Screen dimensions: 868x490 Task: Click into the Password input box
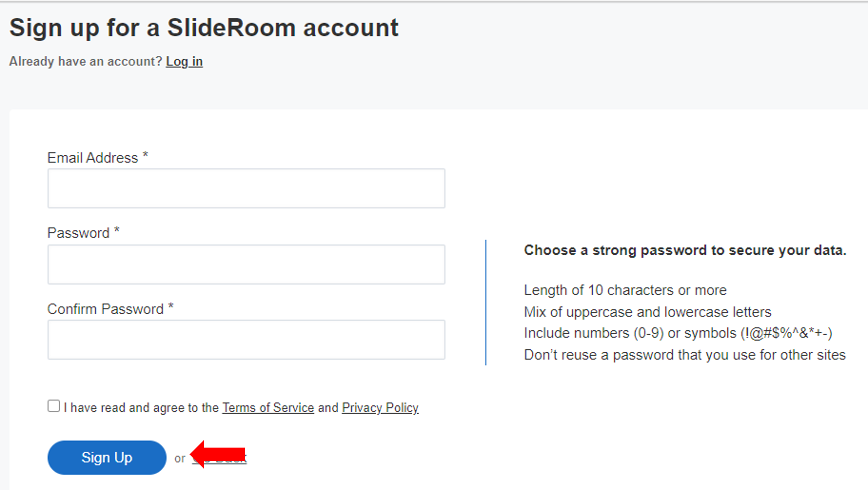[x=246, y=264]
